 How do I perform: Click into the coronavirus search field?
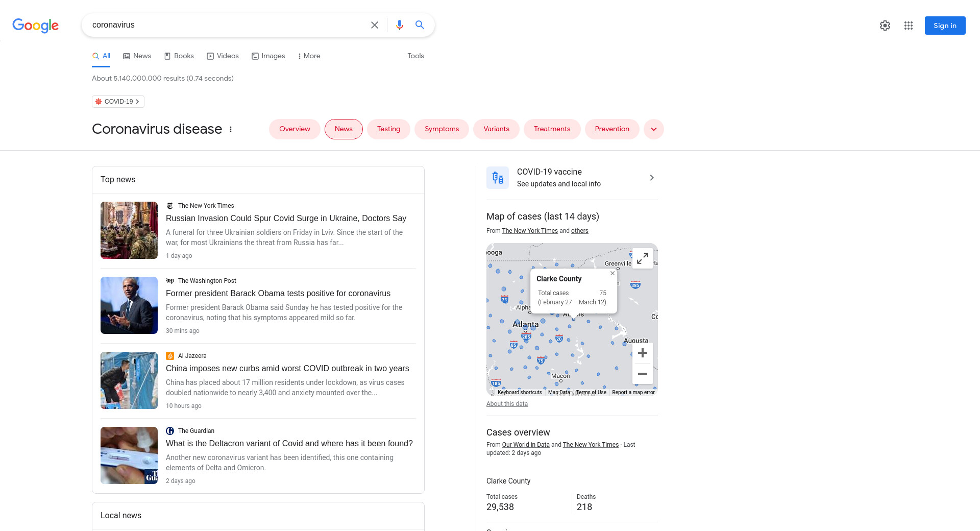click(x=225, y=25)
